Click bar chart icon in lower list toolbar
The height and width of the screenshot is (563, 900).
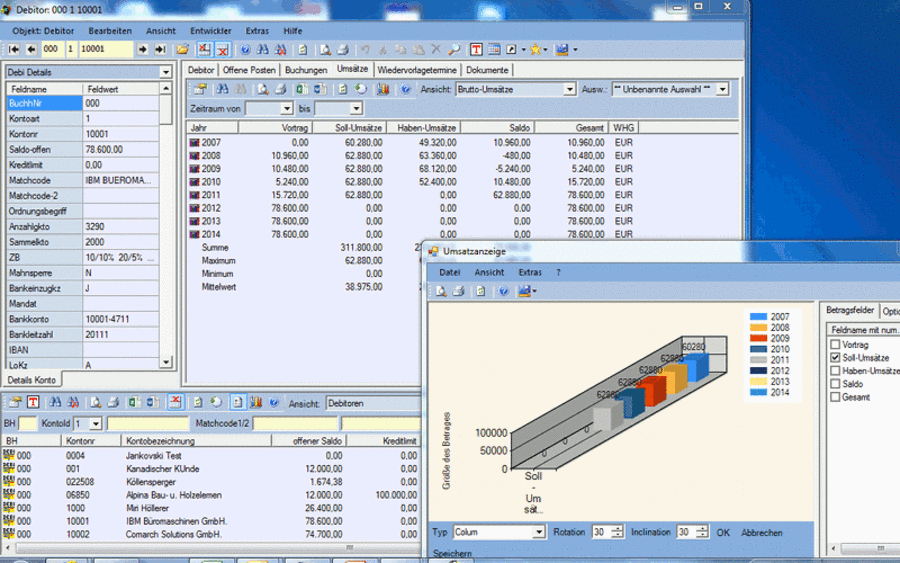tap(256, 402)
